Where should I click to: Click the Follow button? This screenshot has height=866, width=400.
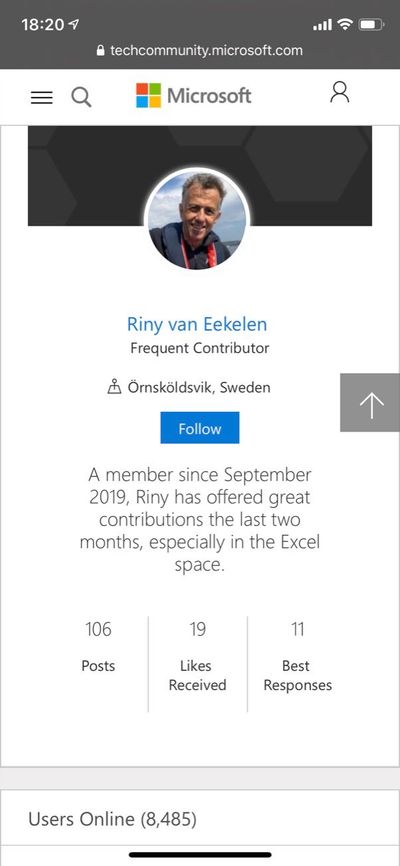pyautogui.click(x=200, y=427)
